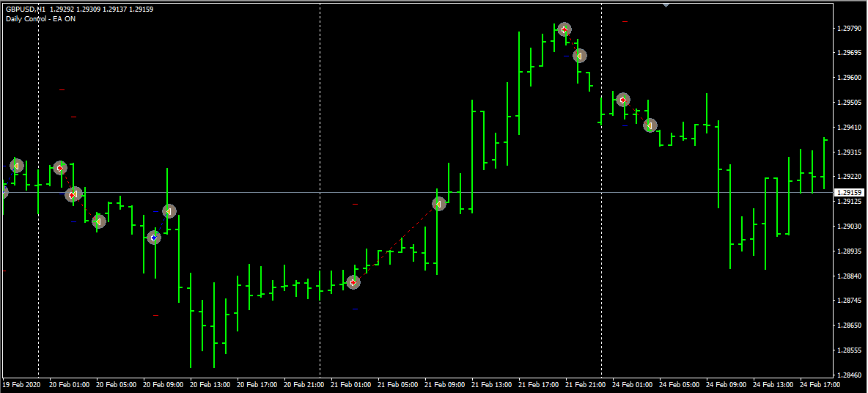This screenshot has width=868, height=393.
Task: Click the 1.29410 price scale label
Action: pyautogui.click(x=849, y=128)
